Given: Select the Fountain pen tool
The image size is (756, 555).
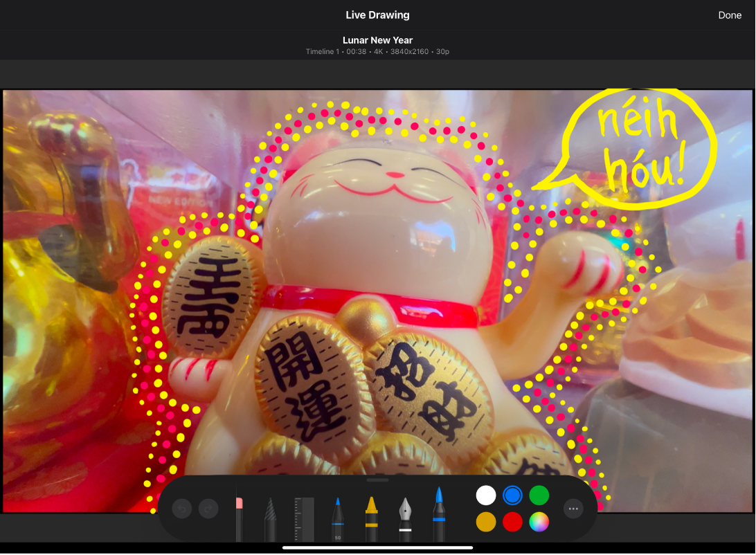Looking at the screenshot, I should (406, 516).
